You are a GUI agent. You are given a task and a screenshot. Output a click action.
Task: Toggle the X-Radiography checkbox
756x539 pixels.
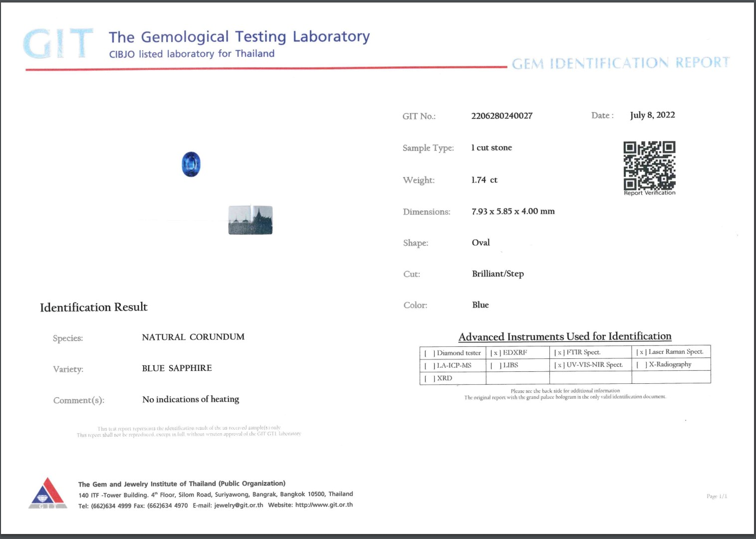tap(641, 365)
